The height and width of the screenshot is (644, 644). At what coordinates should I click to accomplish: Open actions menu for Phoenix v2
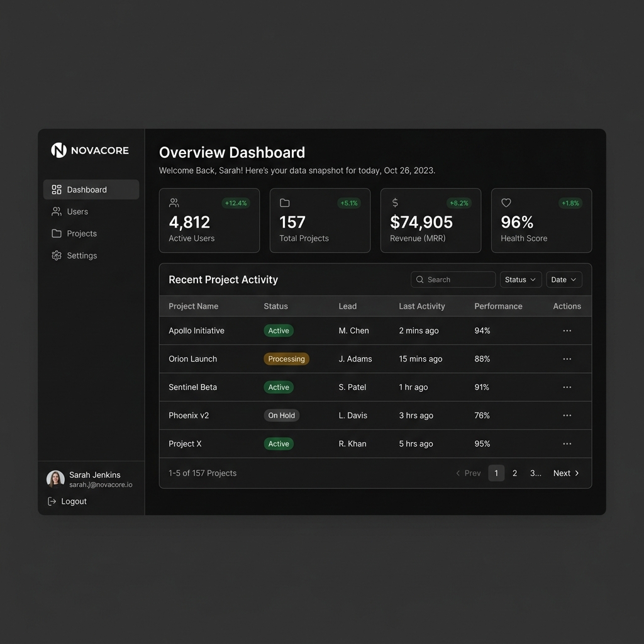pyautogui.click(x=567, y=415)
